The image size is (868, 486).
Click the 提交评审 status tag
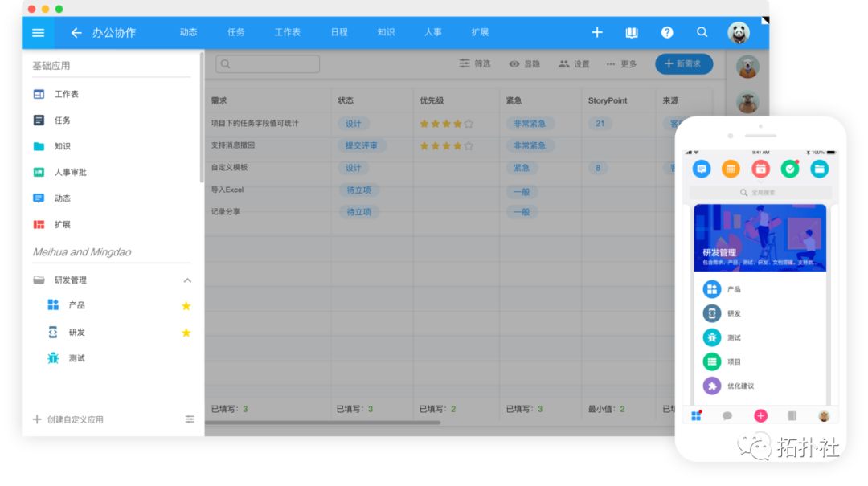pos(362,145)
